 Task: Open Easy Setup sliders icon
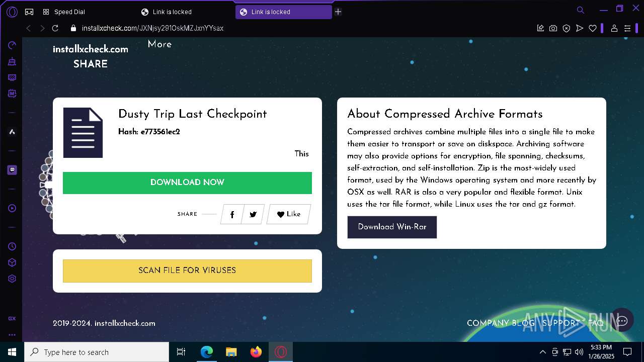(627, 28)
